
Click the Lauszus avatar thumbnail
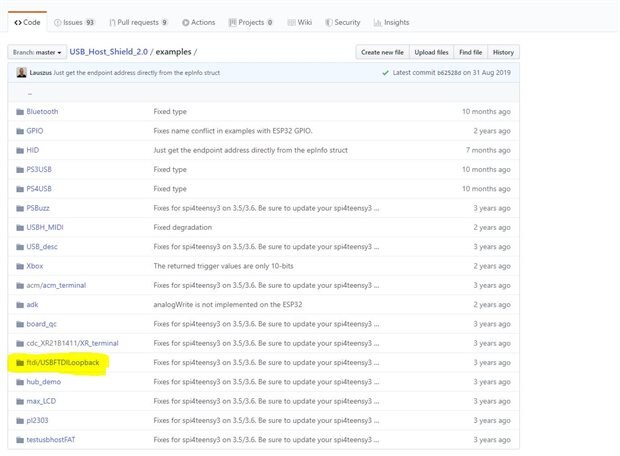[21, 73]
